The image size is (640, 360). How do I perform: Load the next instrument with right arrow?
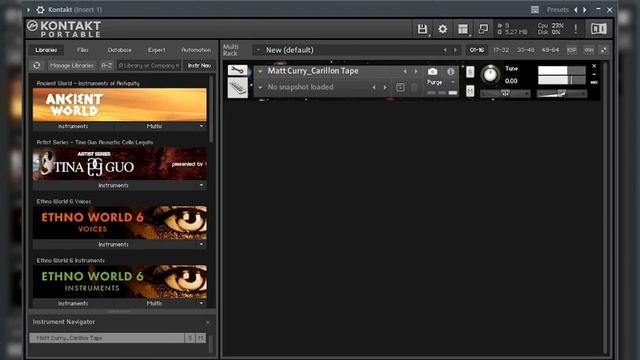[416, 71]
